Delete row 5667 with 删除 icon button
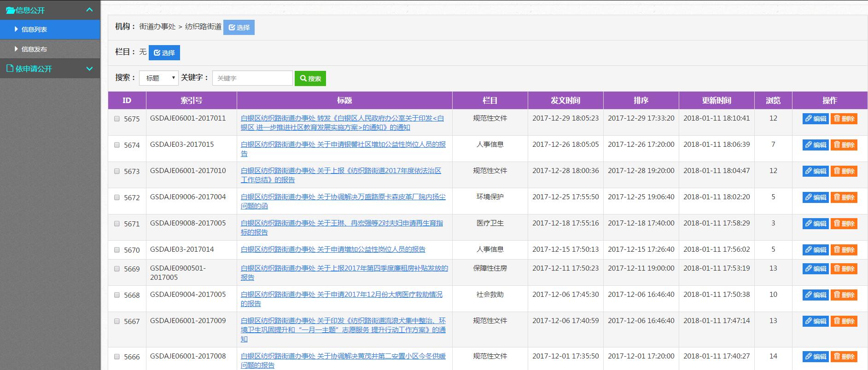868x370 pixels. pos(844,321)
